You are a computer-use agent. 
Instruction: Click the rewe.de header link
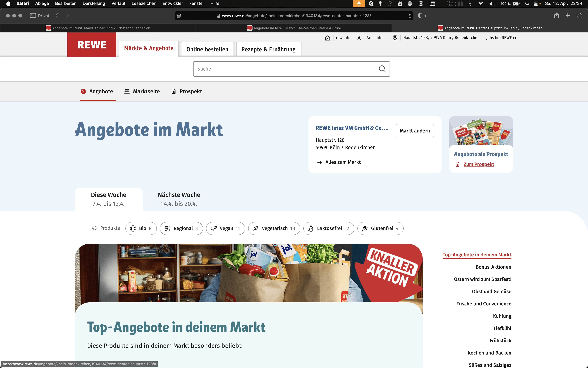343,38
